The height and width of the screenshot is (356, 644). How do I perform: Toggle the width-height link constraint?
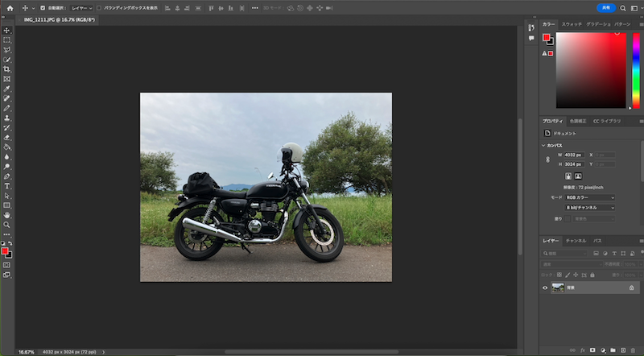pos(547,159)
